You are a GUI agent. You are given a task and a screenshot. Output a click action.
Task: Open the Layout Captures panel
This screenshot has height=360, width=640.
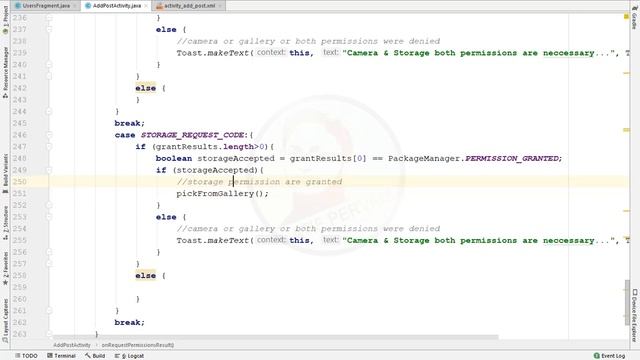click(x=5, y=321)
